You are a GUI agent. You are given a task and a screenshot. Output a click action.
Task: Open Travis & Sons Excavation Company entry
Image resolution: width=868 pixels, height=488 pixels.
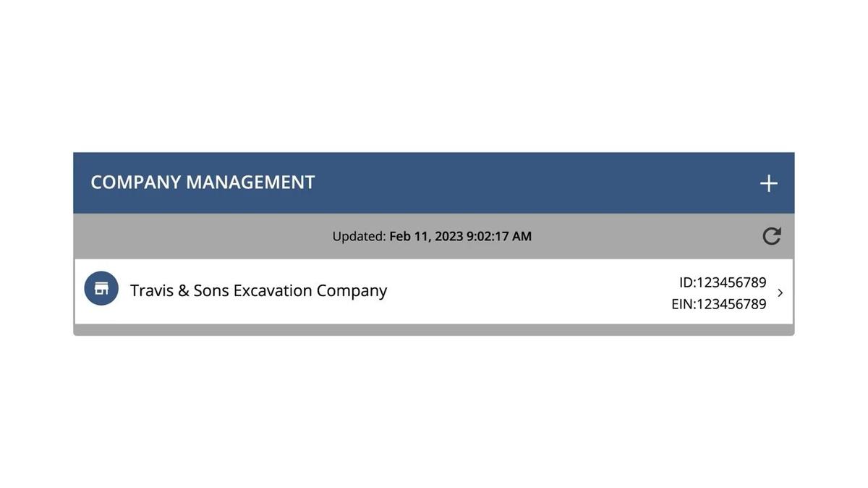click(x=258, y=290)
